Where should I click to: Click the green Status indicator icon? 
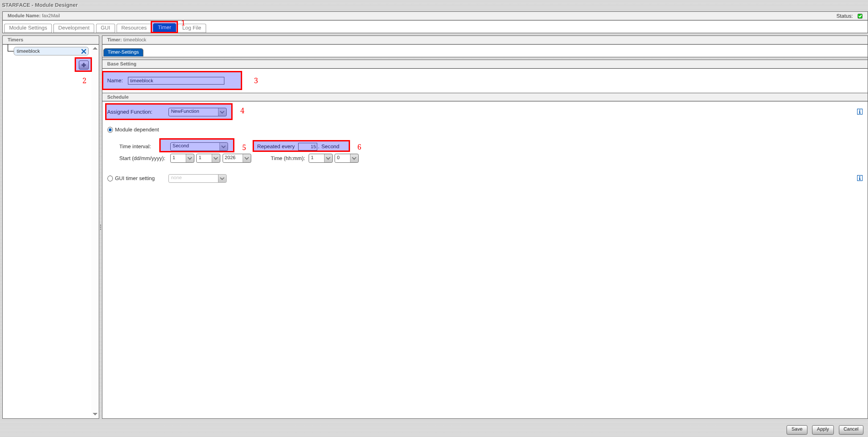(x=860, y=16)
